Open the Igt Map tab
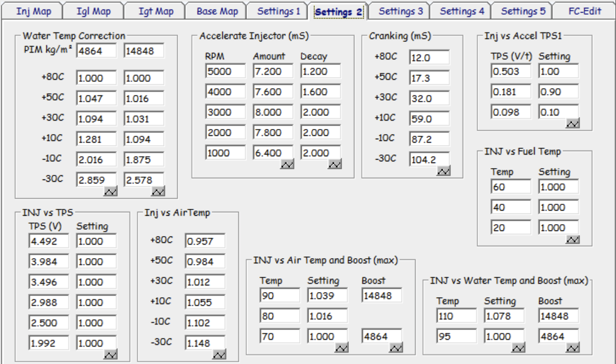This screenshot has width=616, height=364. point(156,11)
